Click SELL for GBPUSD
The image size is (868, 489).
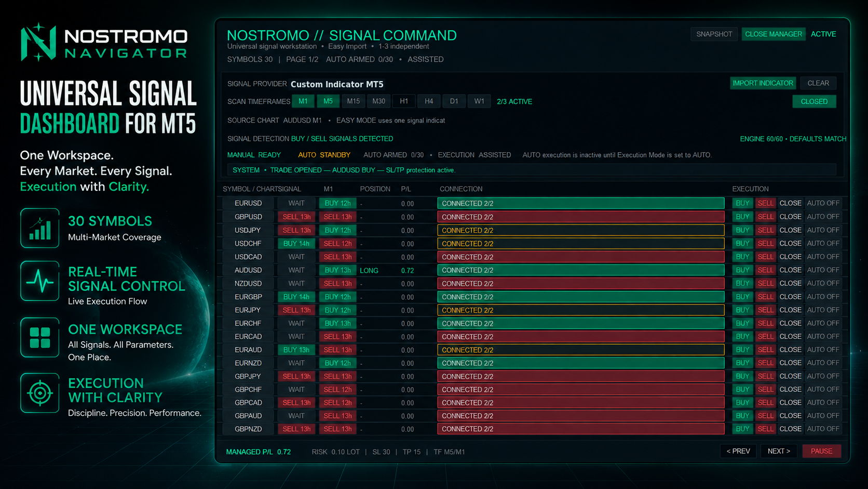click(x=765, y=217)
